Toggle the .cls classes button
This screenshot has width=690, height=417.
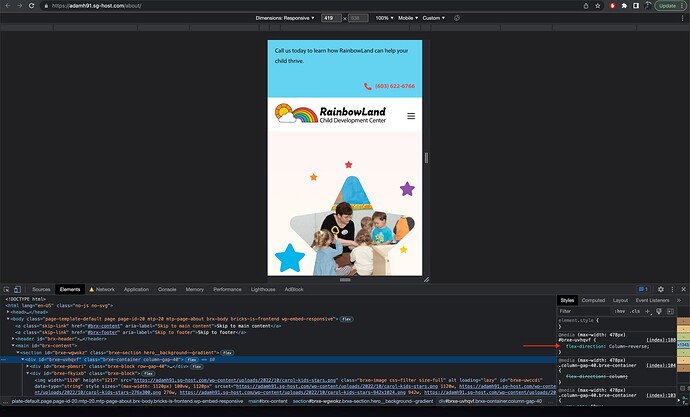click(x=635, y=311)
